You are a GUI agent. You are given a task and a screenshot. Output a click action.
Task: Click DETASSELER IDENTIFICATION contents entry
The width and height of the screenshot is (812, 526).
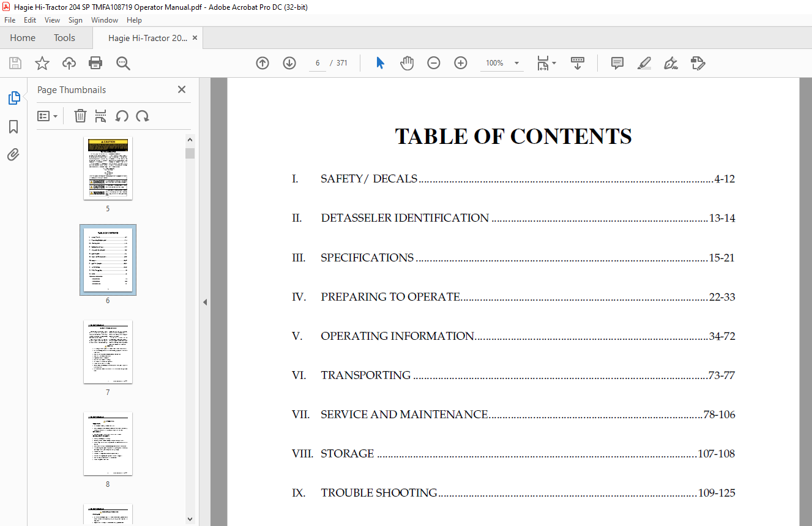(513, 218)
